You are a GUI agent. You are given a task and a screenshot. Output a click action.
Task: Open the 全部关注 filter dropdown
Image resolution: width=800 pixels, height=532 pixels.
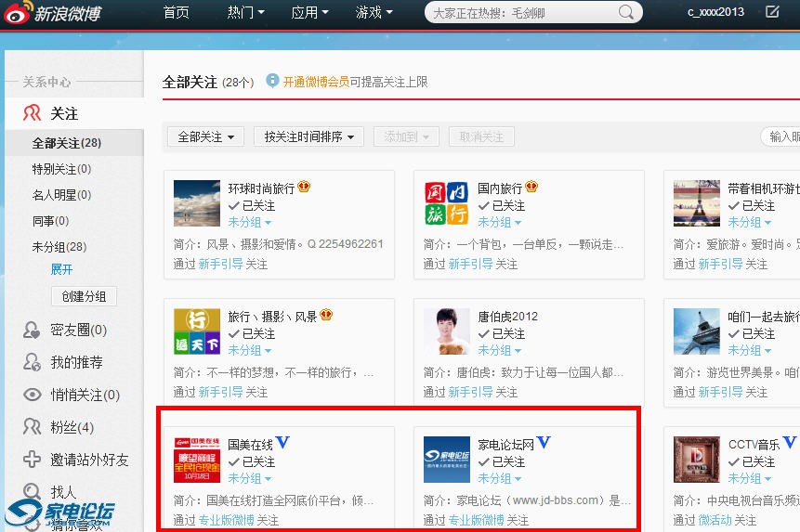click(x=205, y=136)
